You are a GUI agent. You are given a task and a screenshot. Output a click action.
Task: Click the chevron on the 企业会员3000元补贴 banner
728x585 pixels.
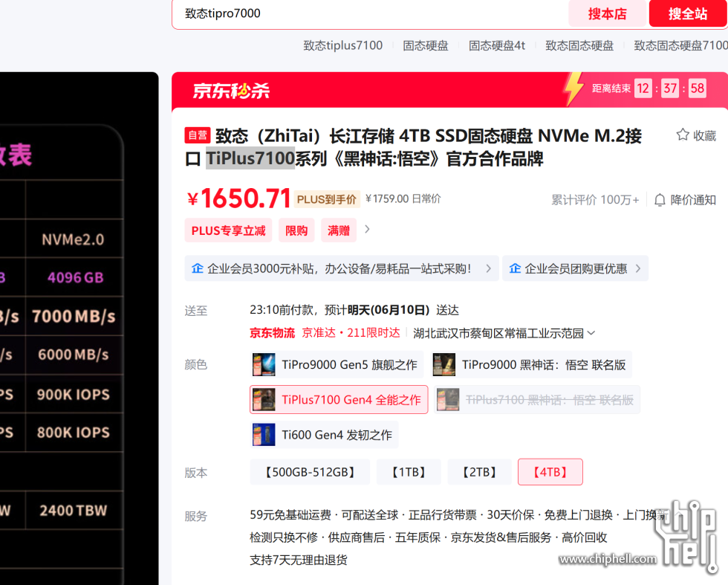pyautogui.click(x=489, y=268)
